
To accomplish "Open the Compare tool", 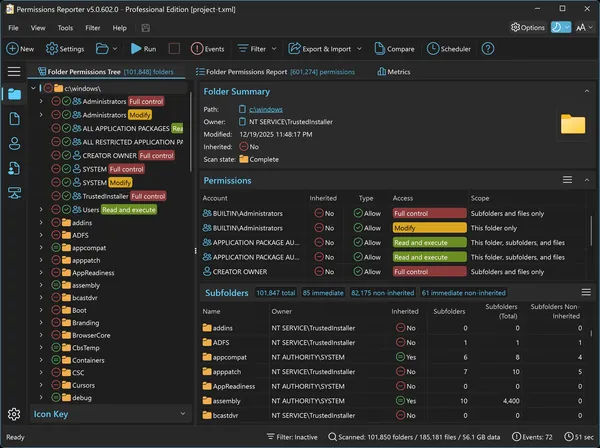I will pyautogui.click(x=394, y=49).
